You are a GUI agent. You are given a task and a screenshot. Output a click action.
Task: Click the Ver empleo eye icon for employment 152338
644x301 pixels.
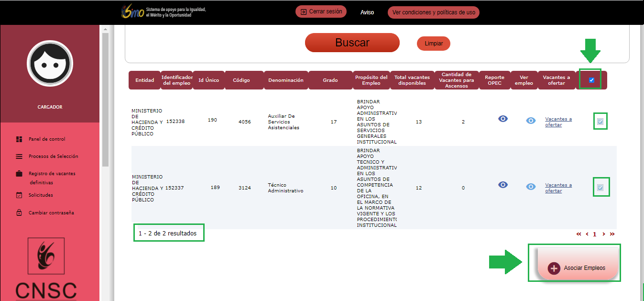[x=531, y=121]
